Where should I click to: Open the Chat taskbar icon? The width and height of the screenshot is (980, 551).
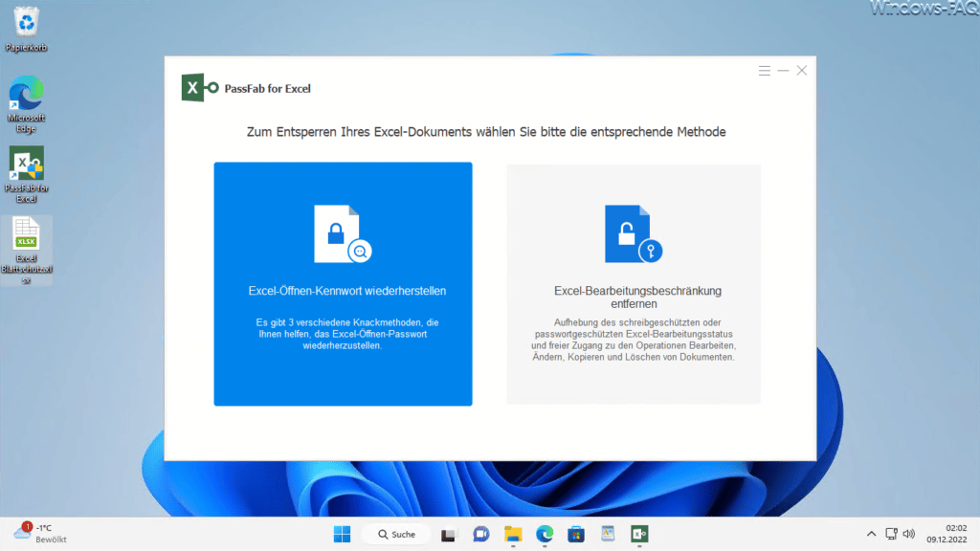(x=480, y=534)
